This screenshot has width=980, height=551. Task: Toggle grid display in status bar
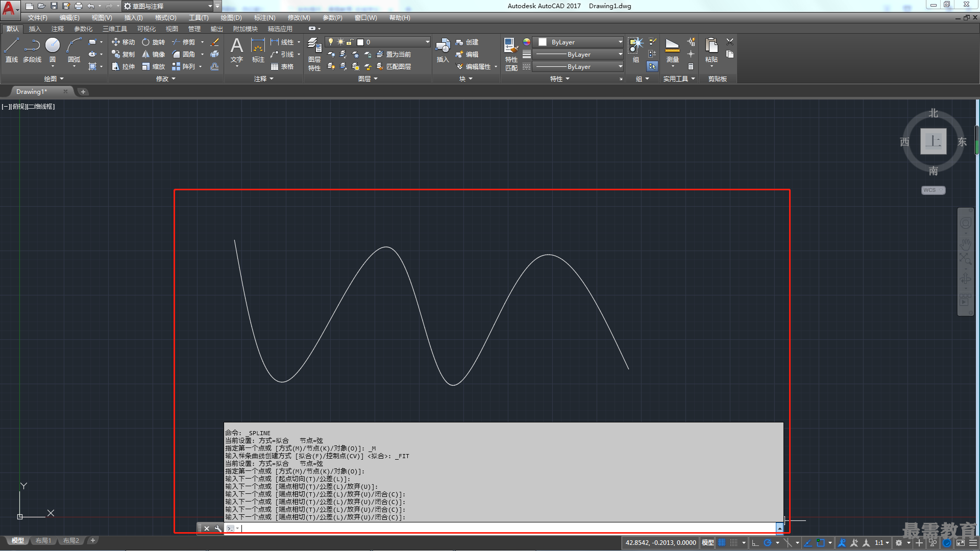[x=722, y=543]
